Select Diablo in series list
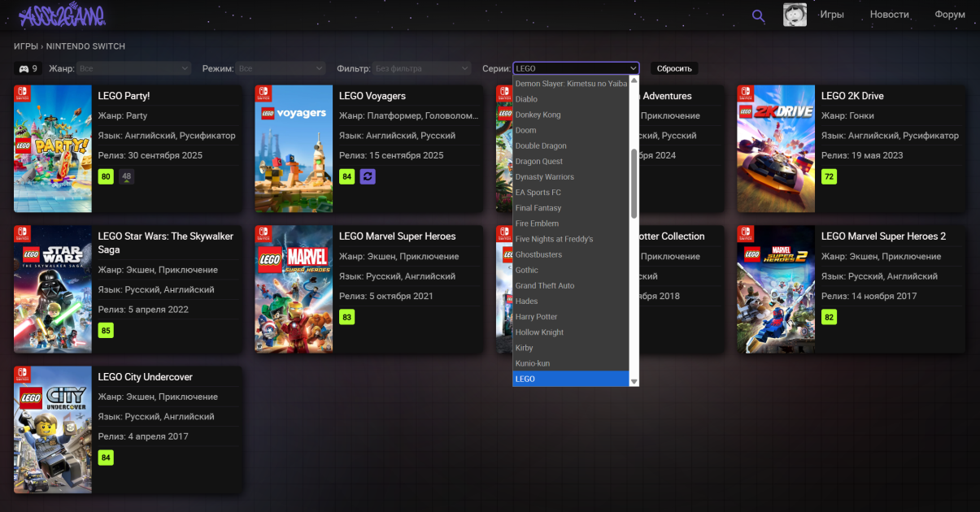This screenshot has height=512, width=980. tap(571, 99)
